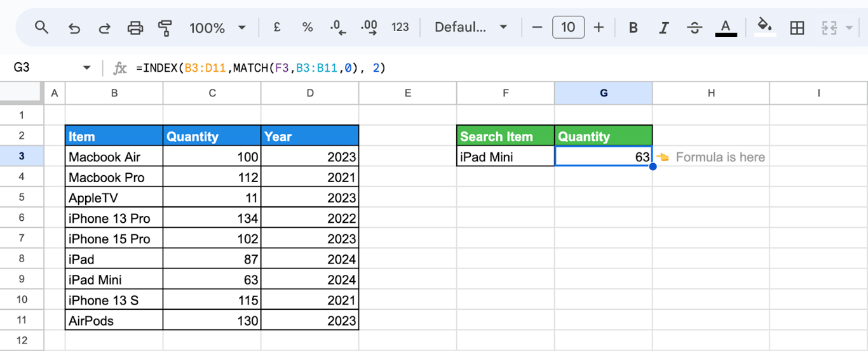Viewport: 868px width, 351px height.
Task: Toggle italic formatting
Action: 664,27
